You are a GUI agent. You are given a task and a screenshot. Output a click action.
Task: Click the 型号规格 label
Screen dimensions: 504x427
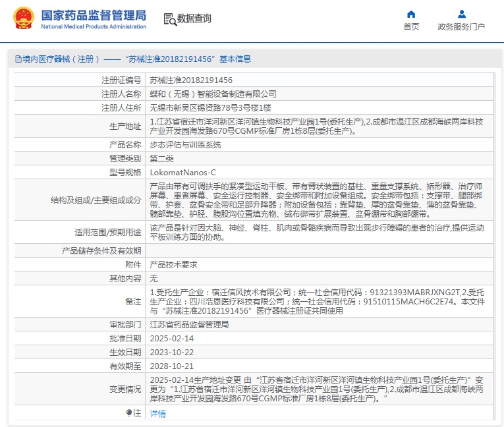(125, 173)
